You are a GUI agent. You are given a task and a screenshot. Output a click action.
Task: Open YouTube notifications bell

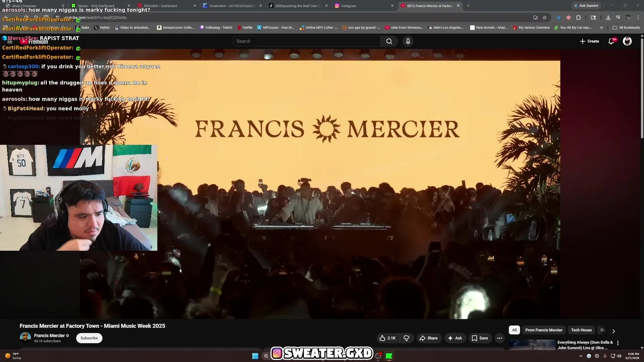point(611,41)
